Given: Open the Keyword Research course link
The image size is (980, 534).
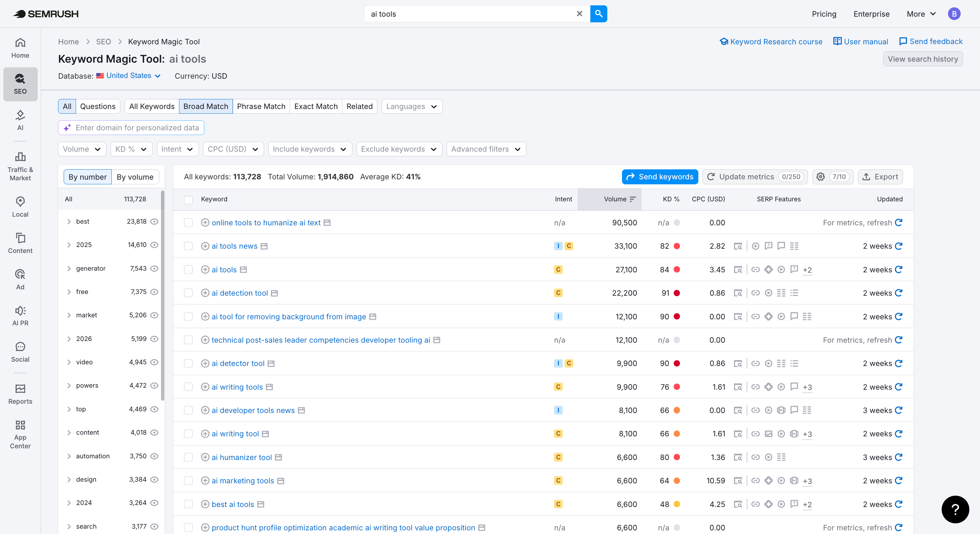Looking at the screenshot, I should coord(771,41).
